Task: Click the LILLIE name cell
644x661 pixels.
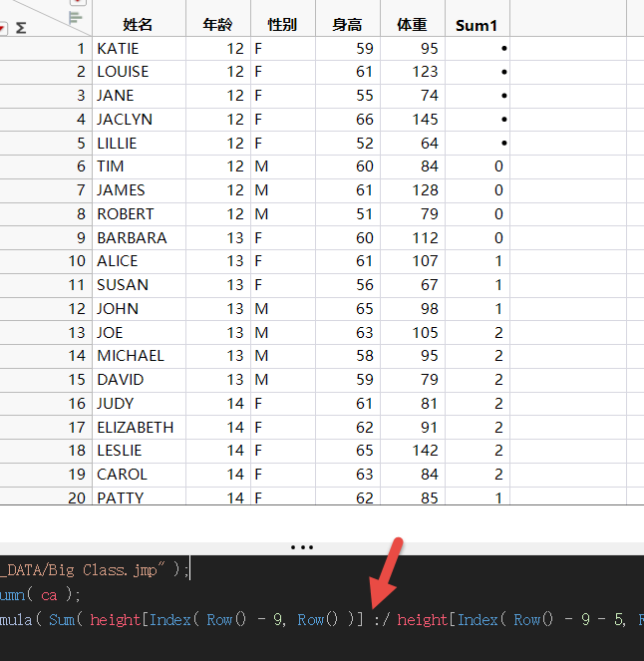Action: pyautogui.click(x=139, y=143)
